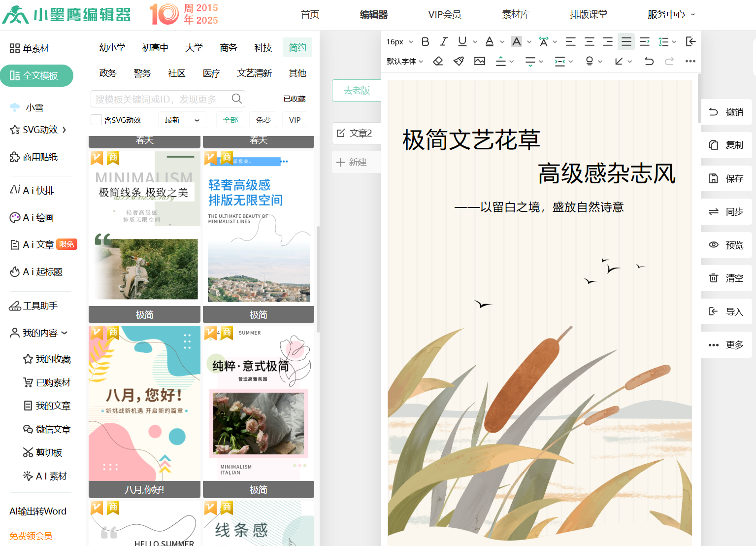Open the 默认字体 font dropdown
Screen dimensions: 756x546
(x=405, y=61)
